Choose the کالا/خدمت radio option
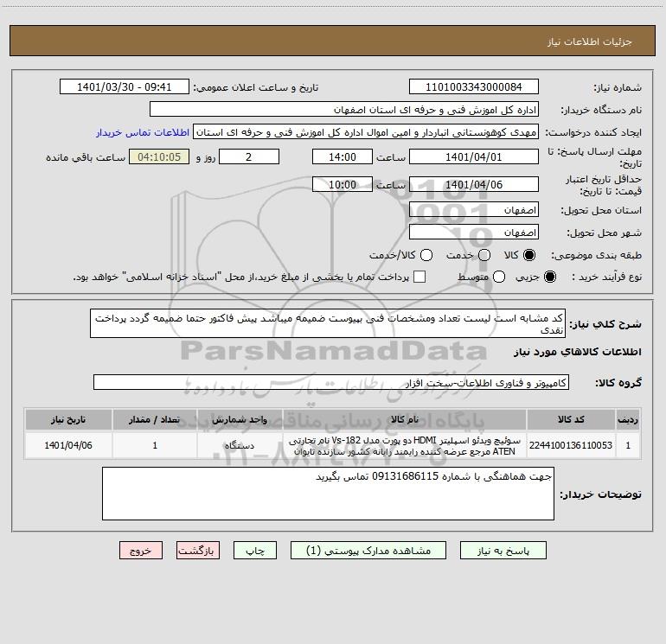The image size is (666, 644). [426, 255]
